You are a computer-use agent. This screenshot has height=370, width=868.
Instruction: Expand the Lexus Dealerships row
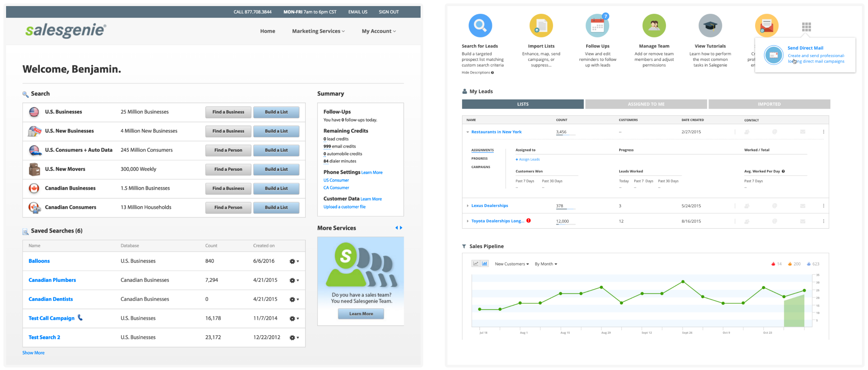point(467,206)
